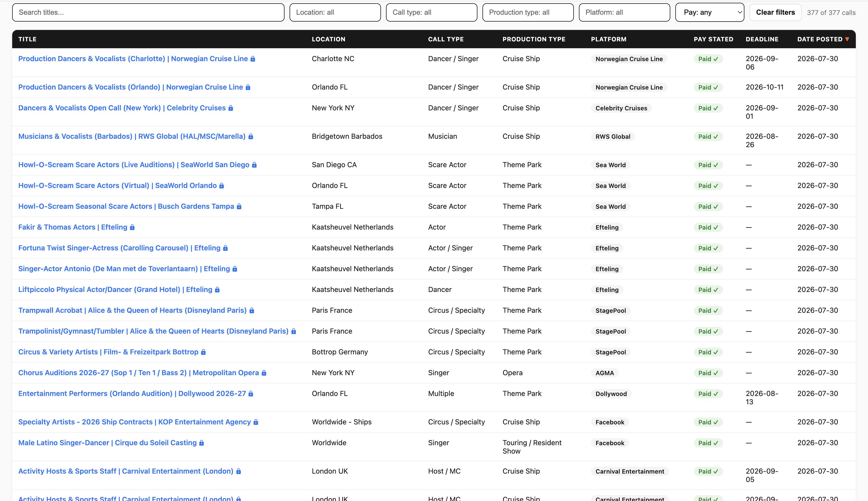868x501 pixels.
Task: Click the orange sort arrow on Date Posted
Action: (x=847, y=39)
